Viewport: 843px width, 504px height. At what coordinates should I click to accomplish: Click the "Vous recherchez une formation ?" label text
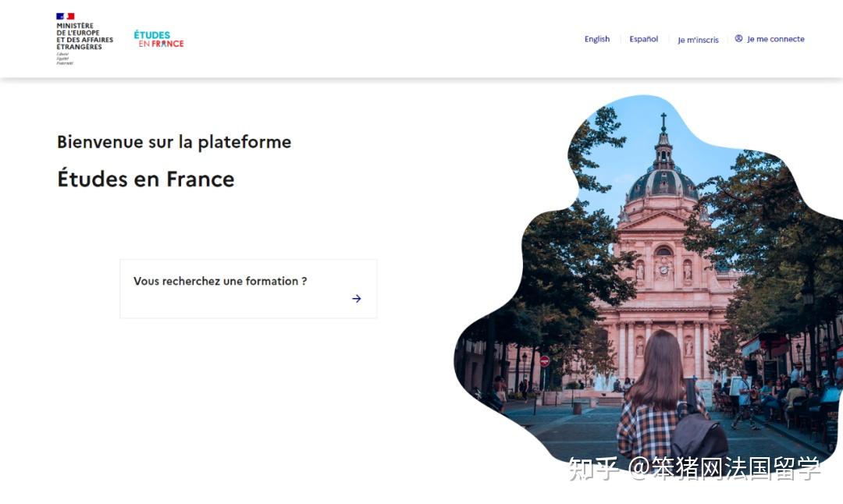coord(221,281)
